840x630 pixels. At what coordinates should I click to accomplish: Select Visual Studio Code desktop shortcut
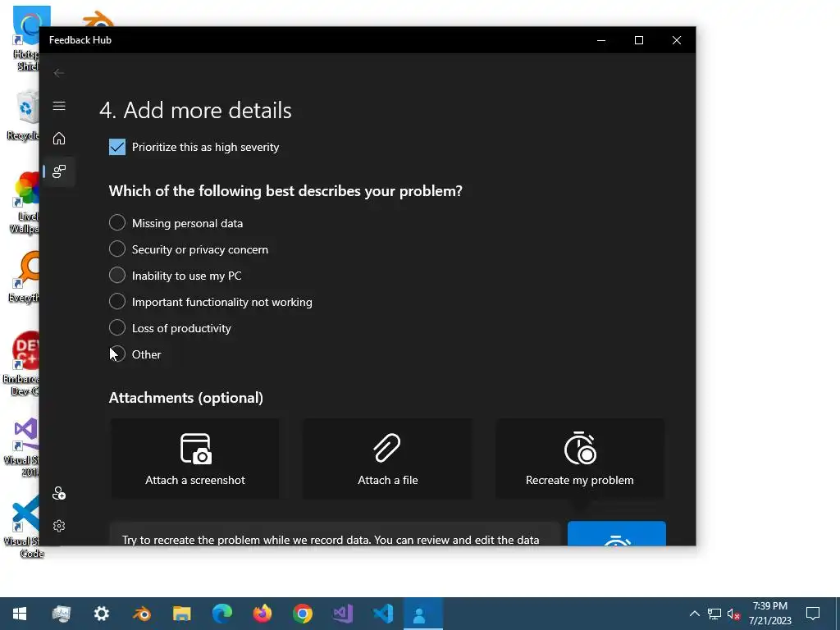click(22, 526)
